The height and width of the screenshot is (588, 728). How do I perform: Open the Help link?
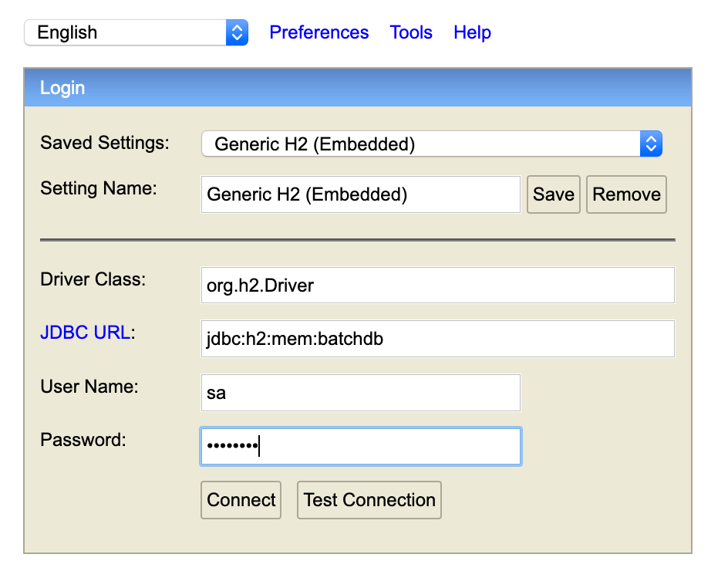[472, 32]
